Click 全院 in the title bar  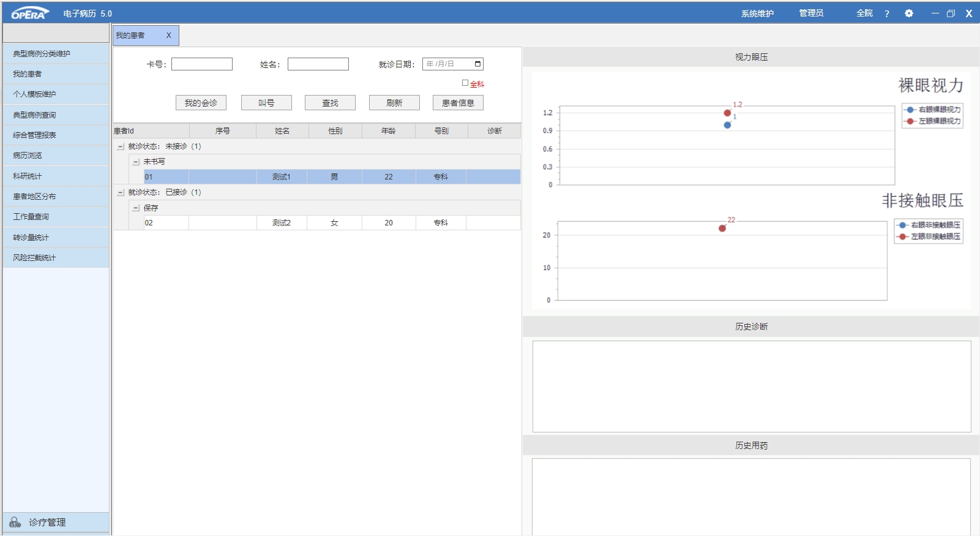864,13
